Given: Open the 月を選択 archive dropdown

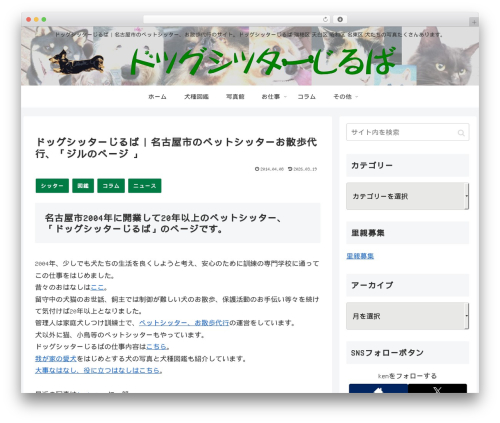Looking at the screenshot, I should tap(407, 316).
